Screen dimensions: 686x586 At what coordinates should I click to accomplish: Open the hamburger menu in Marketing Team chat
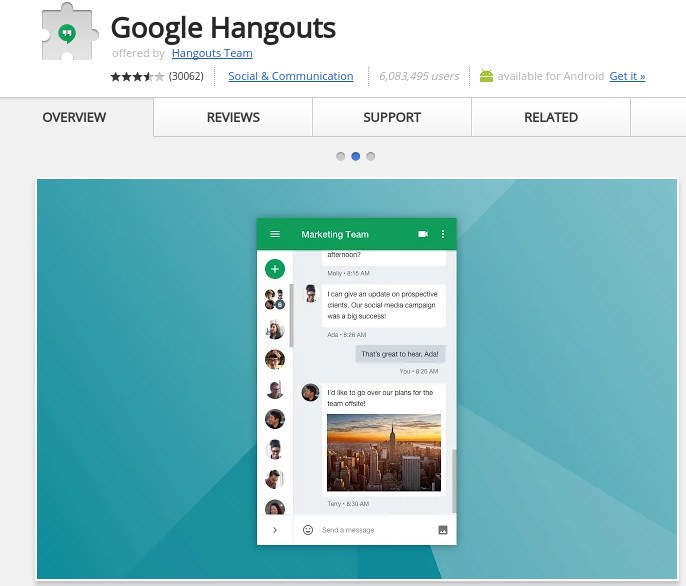tap(275, 234)
